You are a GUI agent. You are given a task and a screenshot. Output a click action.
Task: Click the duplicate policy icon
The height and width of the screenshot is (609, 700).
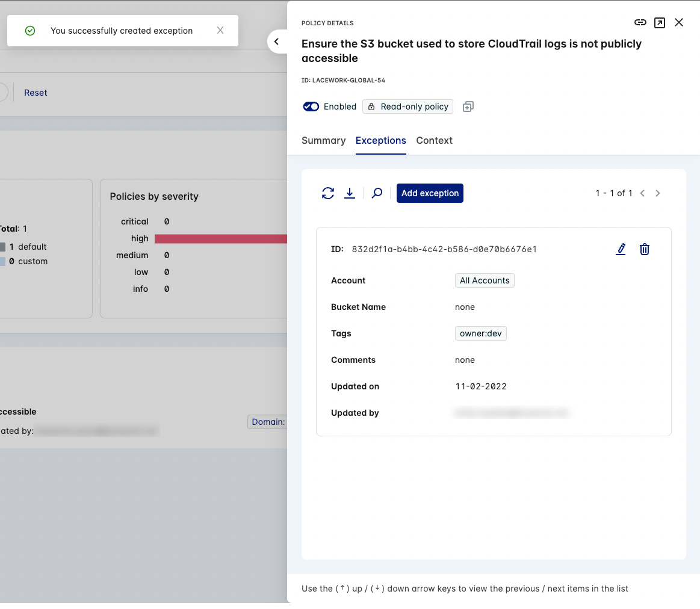point(468,107)
